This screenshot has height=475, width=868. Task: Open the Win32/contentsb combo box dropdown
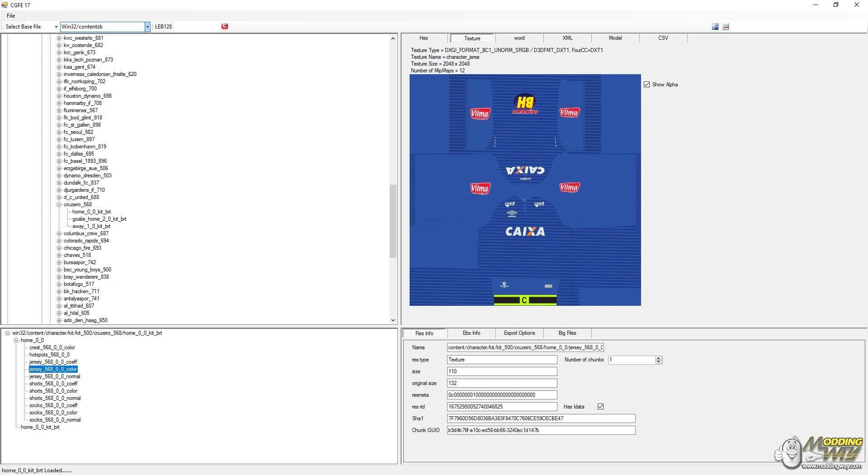[147, 27]
